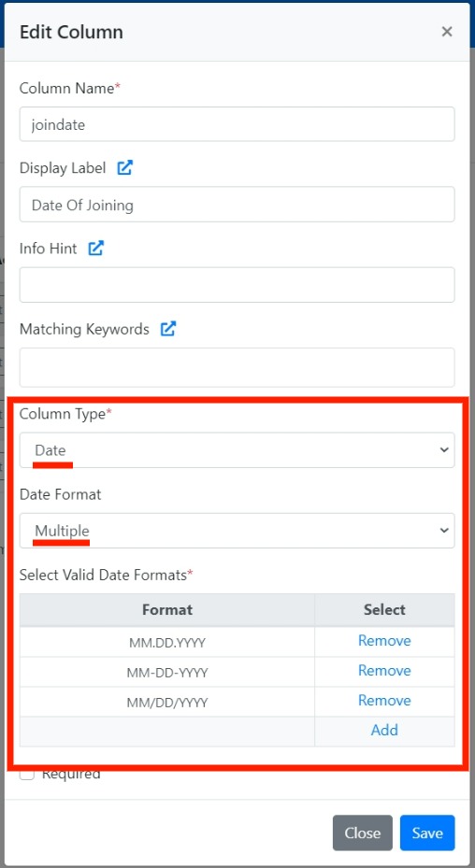The height and width of the screenshot is (868, 475).
Task: Close the Edit Column dialog with X
Action: (x=447, y=32)
